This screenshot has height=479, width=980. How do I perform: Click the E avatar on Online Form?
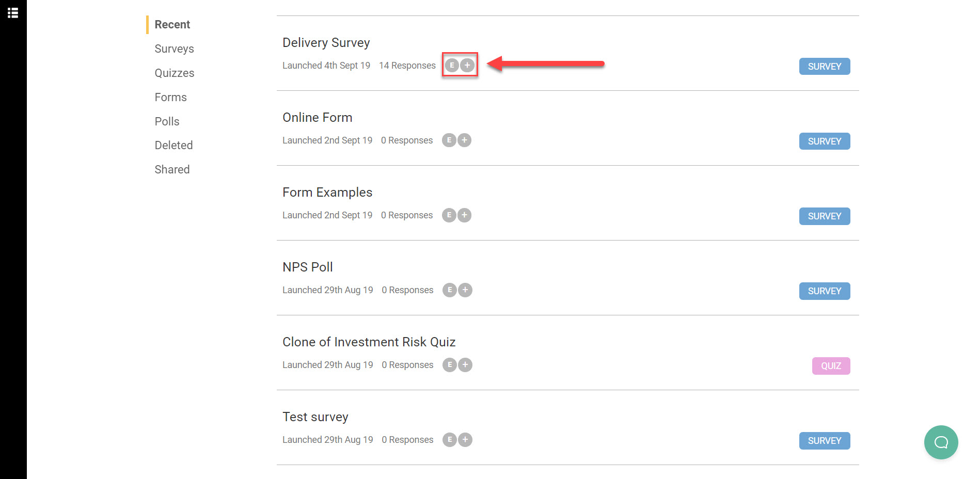point(449,140)
